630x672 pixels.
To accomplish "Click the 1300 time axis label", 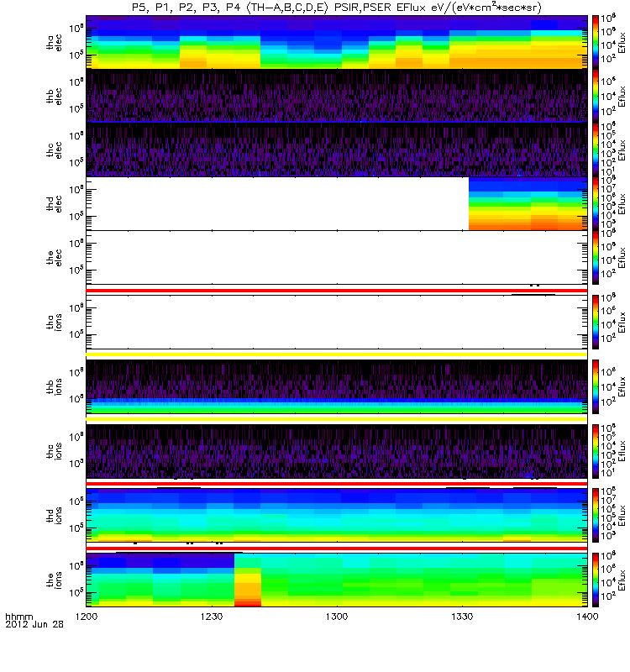I will tap(337, 617).
